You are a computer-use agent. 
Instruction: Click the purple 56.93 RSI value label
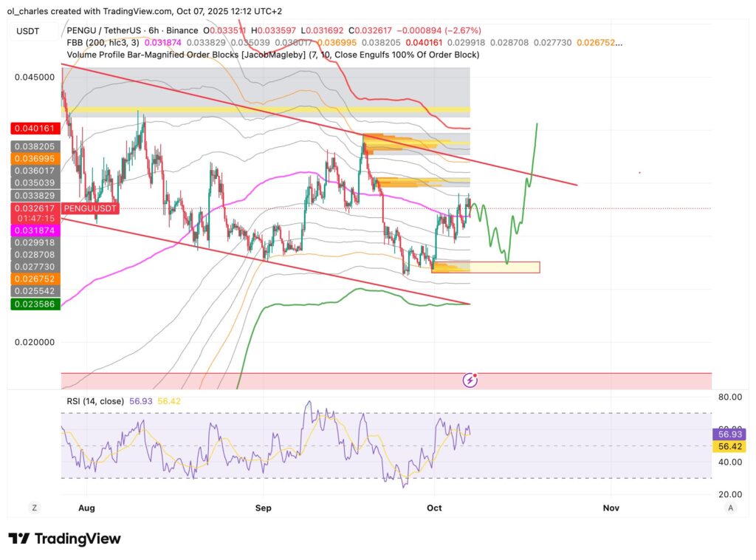tap(729, 434)
